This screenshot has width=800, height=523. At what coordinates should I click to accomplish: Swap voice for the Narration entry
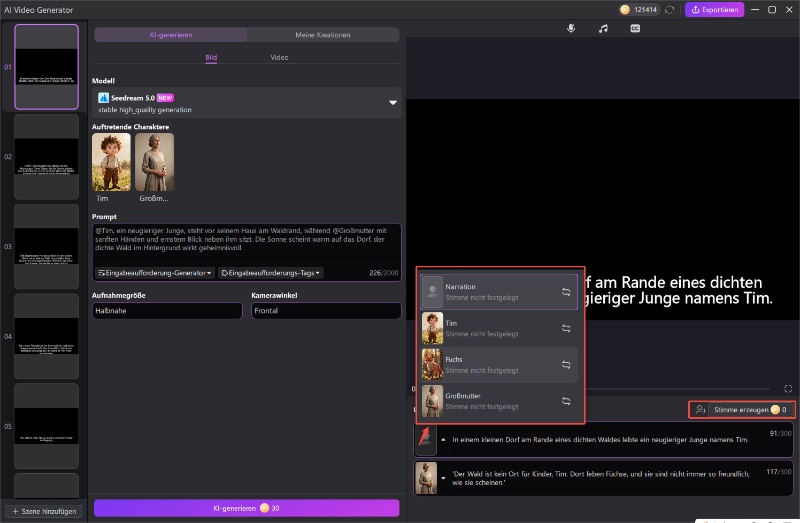coord(566,292)
